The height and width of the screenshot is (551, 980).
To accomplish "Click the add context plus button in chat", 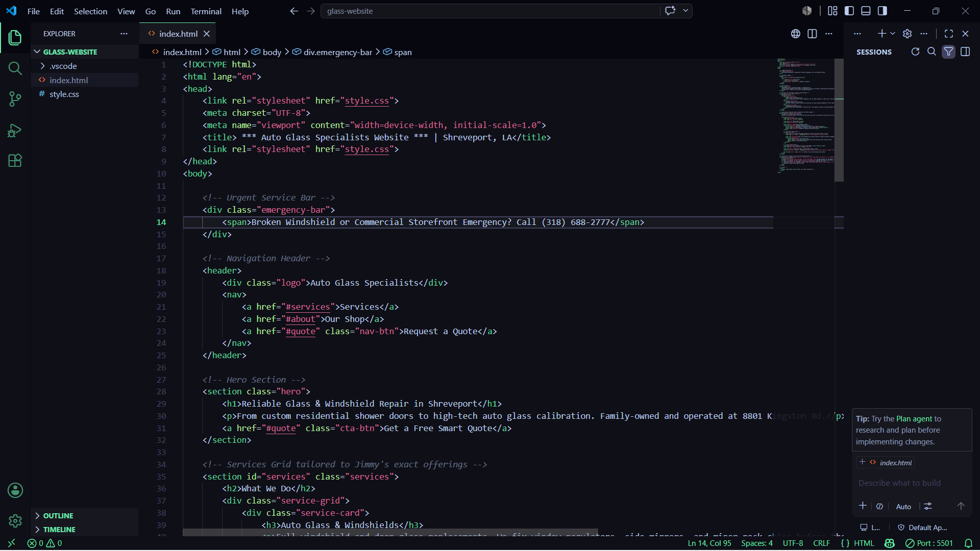I will click(x=863, y=506).
